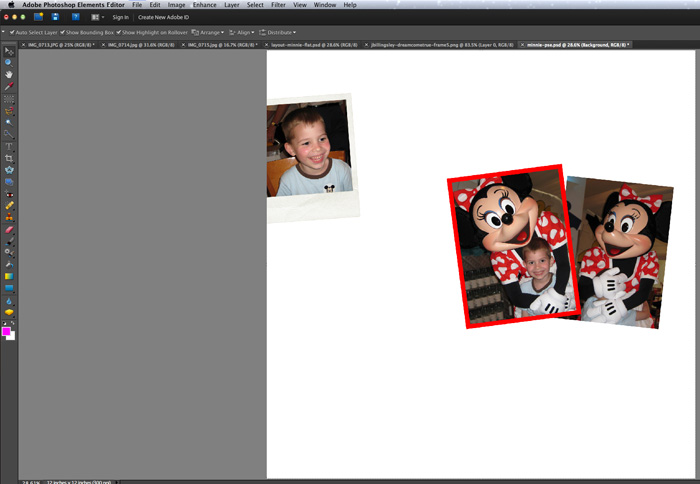This screenshot has width=700, height=484.
Task: Switch to jbillingsley-dreamcometrue-frame5.png tab
Action: [x=442, y=45]
